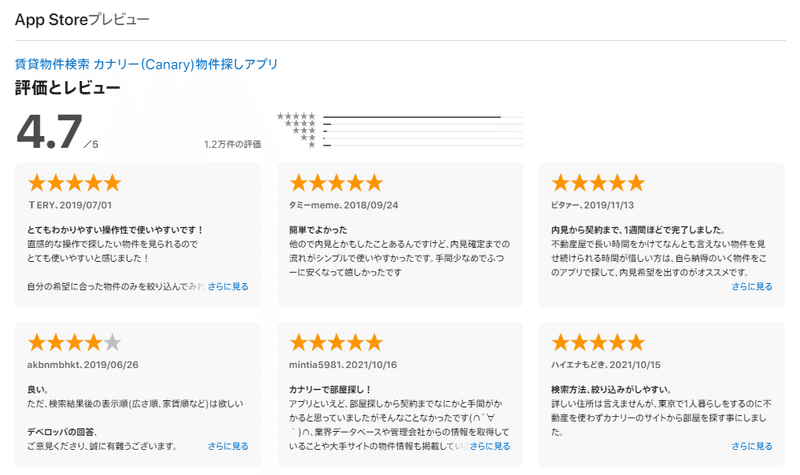Open the 賃貸物件検索 カナリー app link
800x475 pixels.
tap(146, 64)
